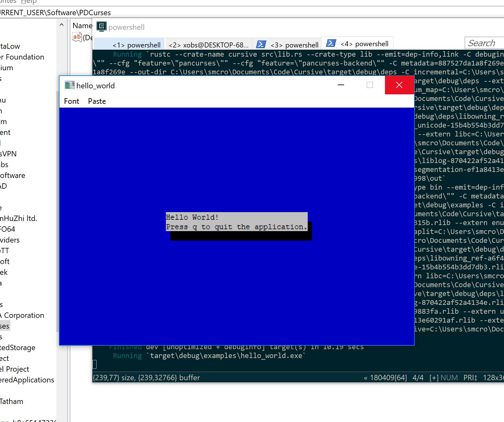Switch to tab <4> powershell
Screen dimensions: 504x422
click(x=357, y=43)
